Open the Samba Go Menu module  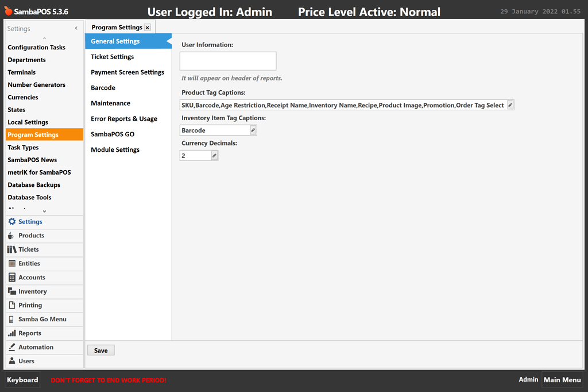tap(45, 319)
